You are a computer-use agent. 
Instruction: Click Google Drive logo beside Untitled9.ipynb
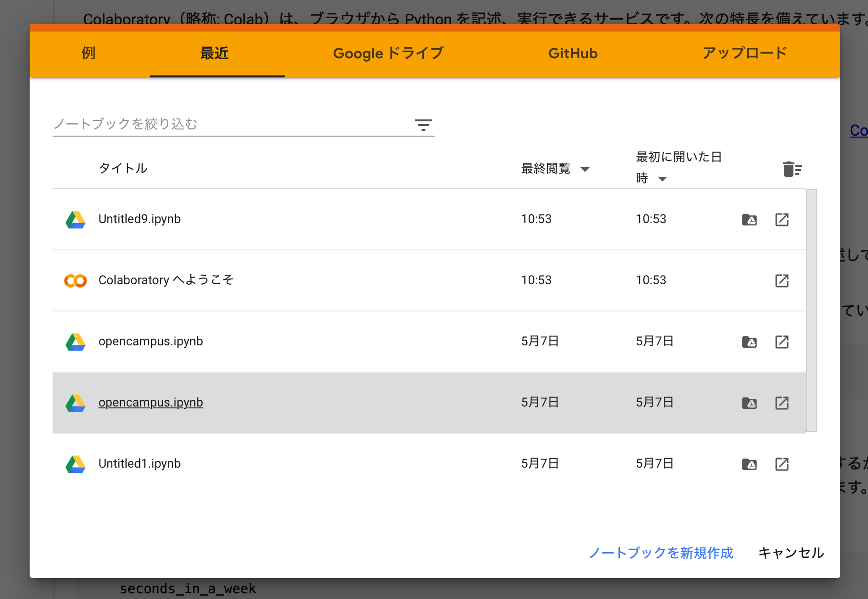tap(76, 220)
